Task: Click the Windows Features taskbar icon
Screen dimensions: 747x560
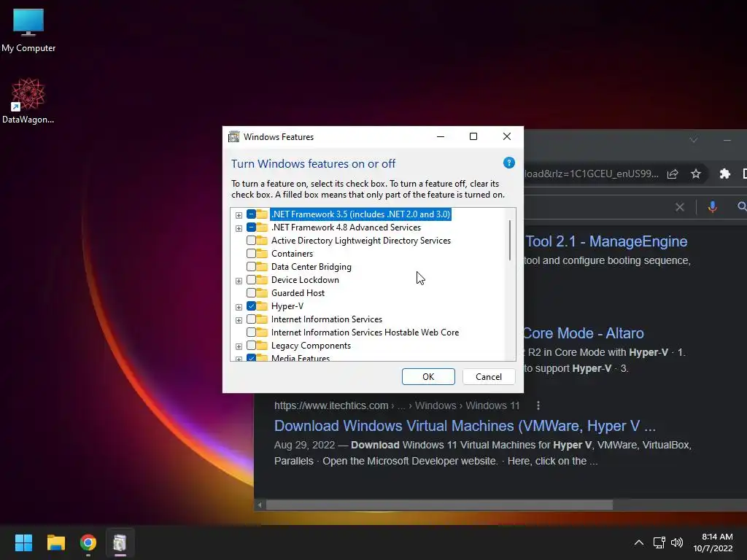Action: tap(120, 542)
